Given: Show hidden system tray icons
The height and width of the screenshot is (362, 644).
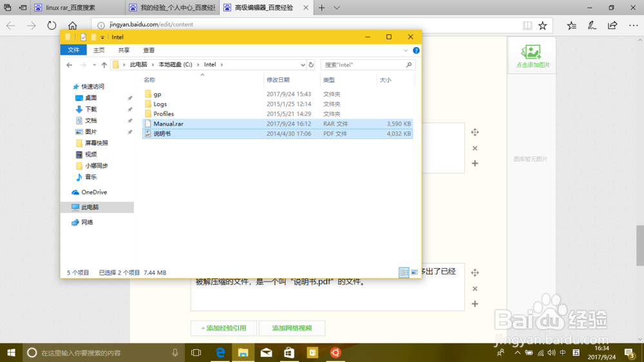Looking at the screenshot, I should click(517, 352).
